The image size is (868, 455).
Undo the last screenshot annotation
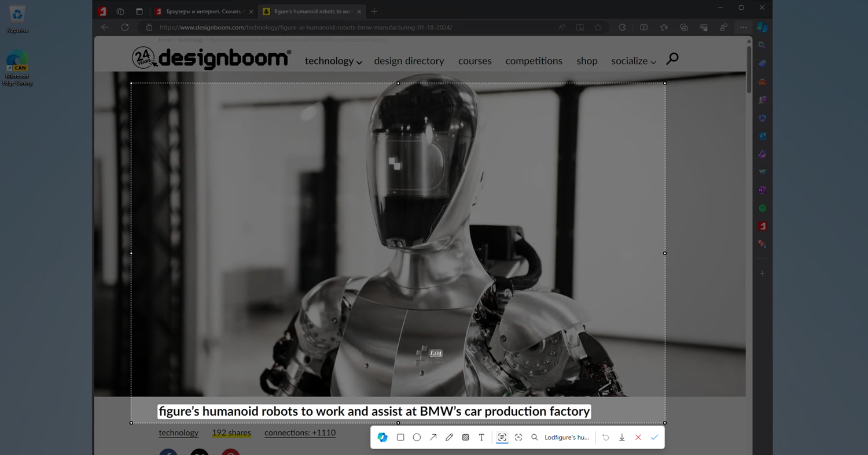pos(606,438)
